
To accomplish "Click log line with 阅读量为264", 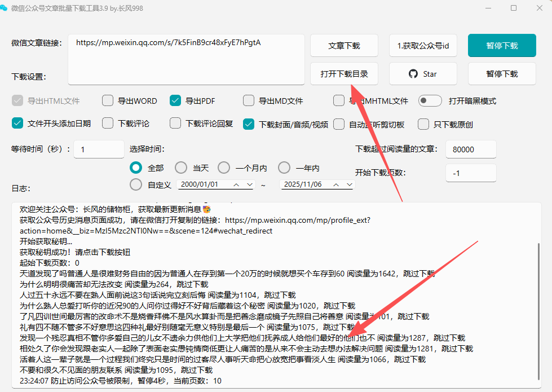I will click(114, 284).
